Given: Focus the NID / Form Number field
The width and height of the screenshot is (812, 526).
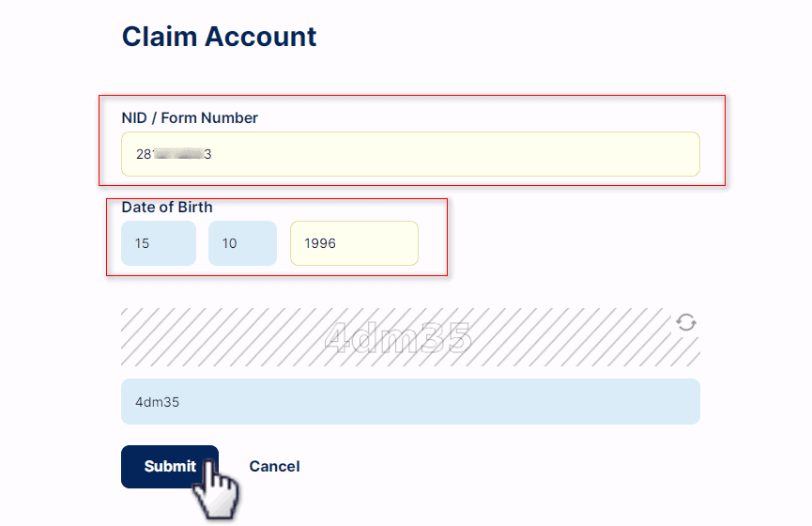Looking at the screenshot, I should tap(410, 154).
